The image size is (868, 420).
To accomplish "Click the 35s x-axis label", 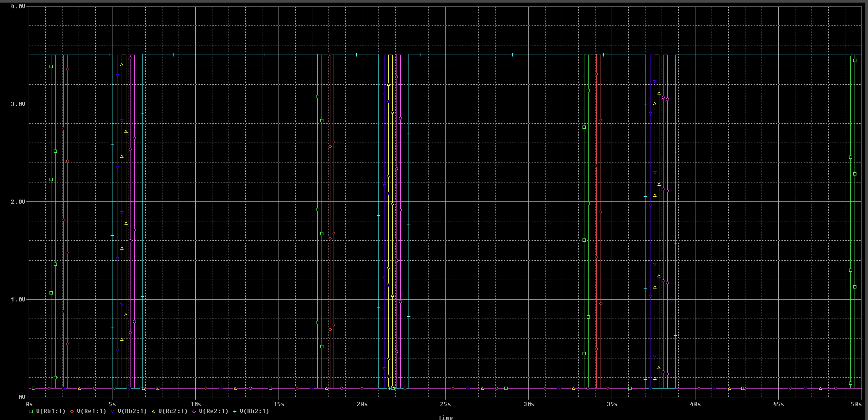I will pyautogui.click(x=612, y=404).
